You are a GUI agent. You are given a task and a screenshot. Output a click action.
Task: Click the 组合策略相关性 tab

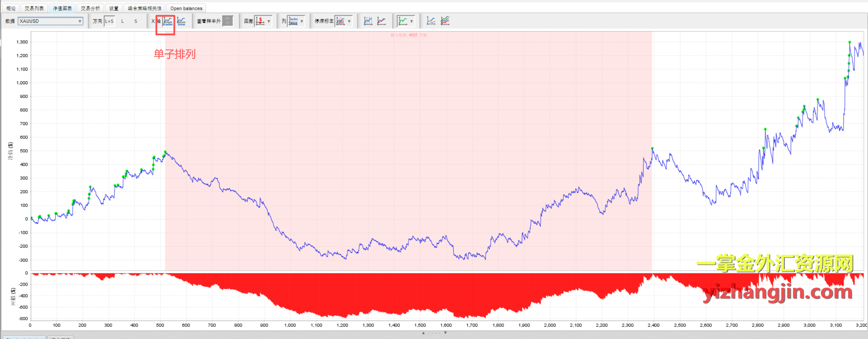point(144,8)
